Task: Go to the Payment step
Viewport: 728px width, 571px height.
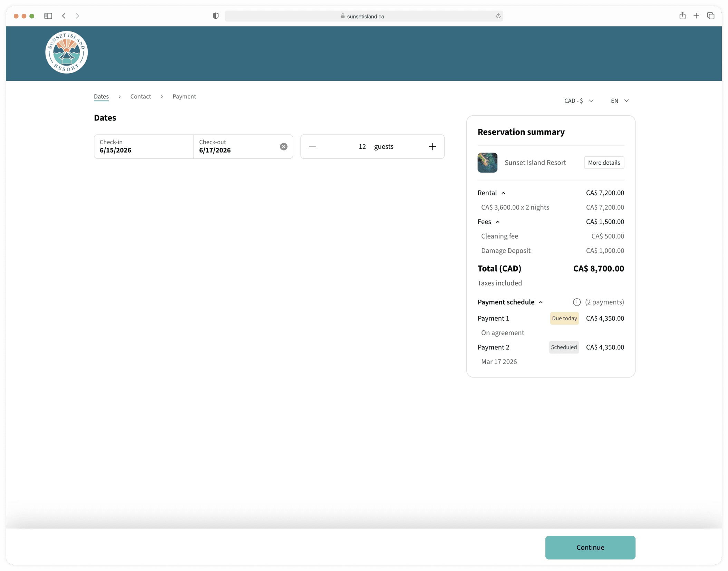Action: coord(184,97)
